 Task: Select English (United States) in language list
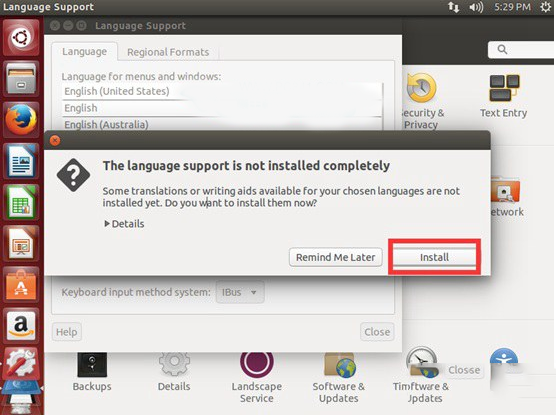click(222, 91)
